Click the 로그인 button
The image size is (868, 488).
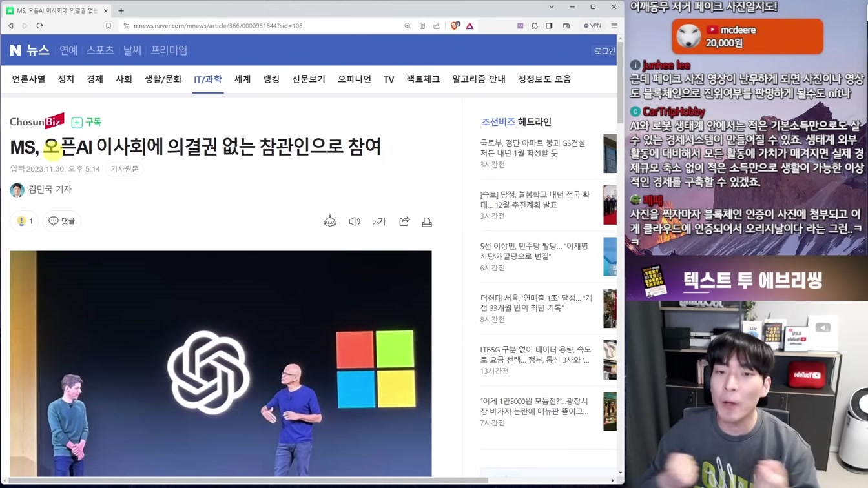coord(604,51)
